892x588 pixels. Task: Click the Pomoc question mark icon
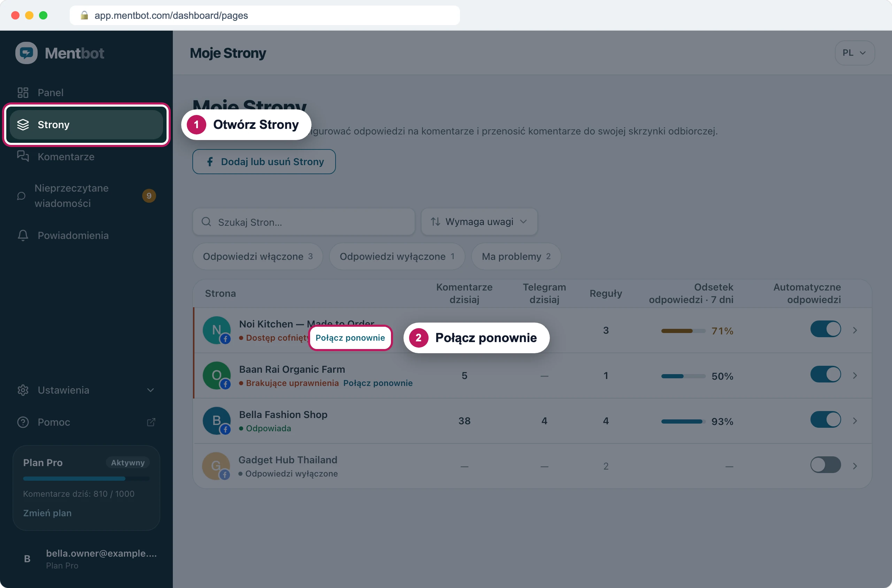23,422
